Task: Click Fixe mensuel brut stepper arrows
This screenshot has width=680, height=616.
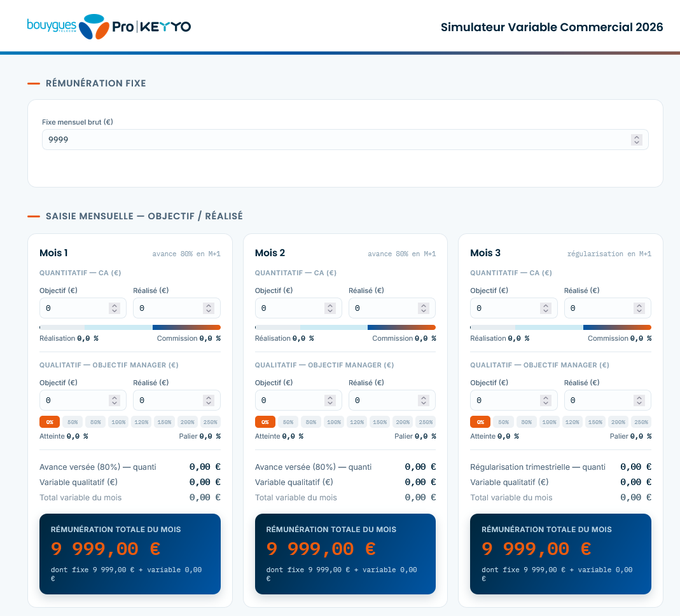Action: click(x=636, y=140)
